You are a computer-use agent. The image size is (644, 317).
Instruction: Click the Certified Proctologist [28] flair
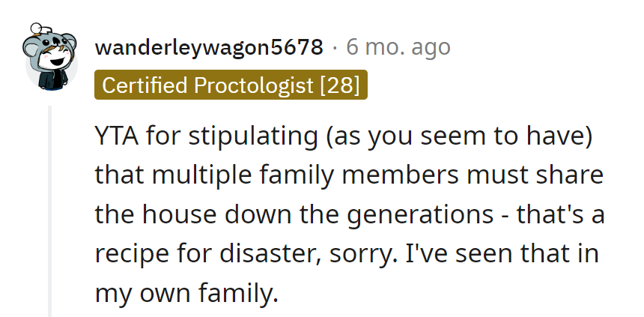point(231,86)
